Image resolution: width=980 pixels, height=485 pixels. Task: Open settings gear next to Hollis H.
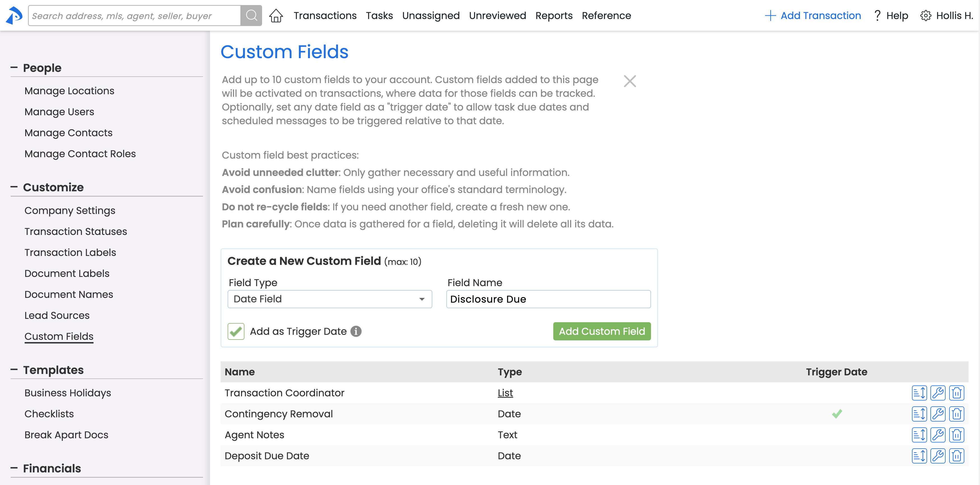[x=926, y=16]
